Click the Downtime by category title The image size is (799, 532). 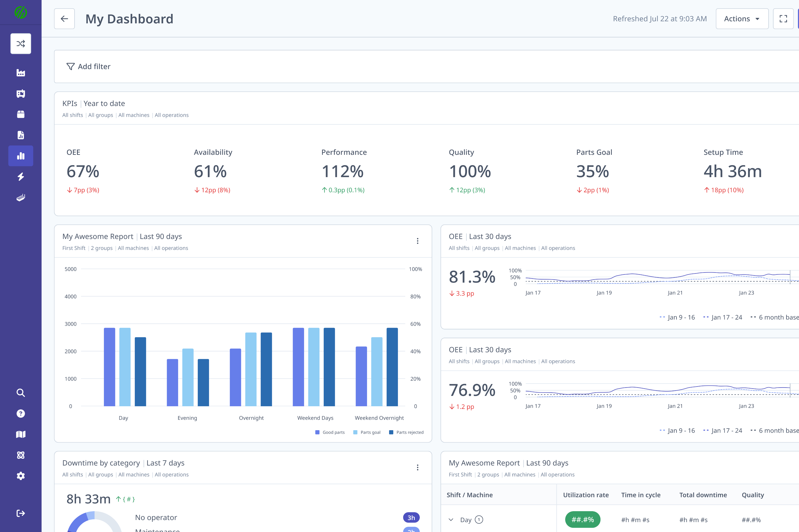click(101, 463)
